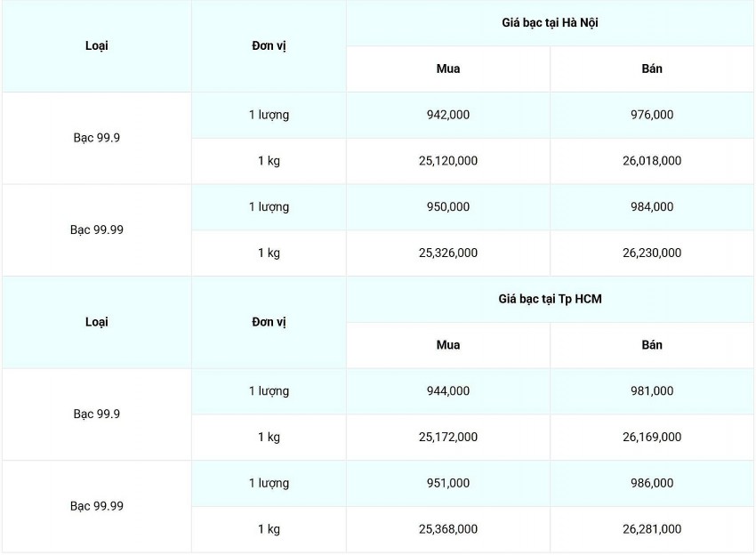Click the 25,172,000 price cell
This screenshot has height=555, width=756.
(448, 438)
